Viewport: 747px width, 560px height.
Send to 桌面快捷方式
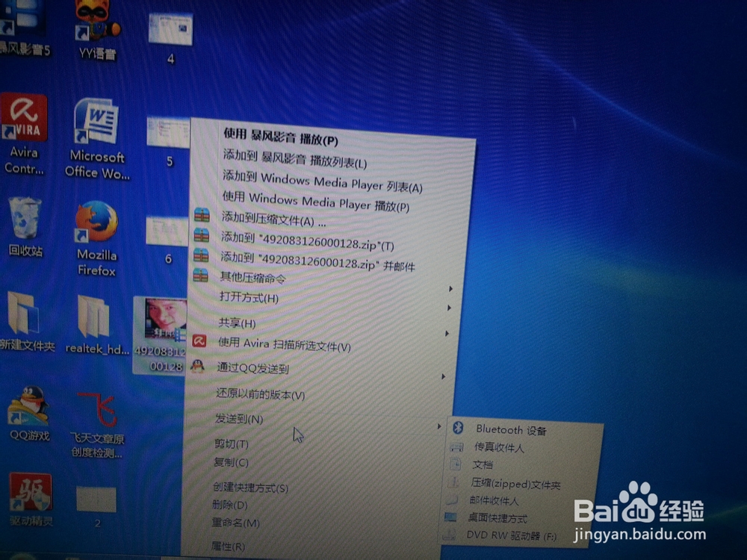pos(497,518)
